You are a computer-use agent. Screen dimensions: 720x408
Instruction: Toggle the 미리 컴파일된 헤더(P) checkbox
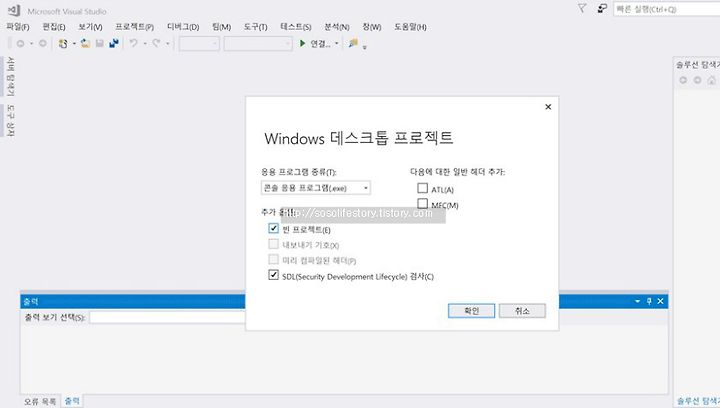point(274,259)
